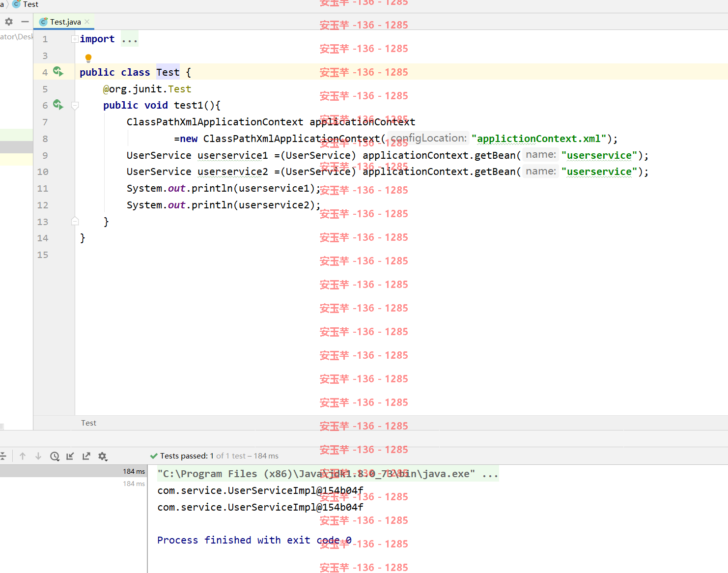Click first UserServiceImpl@154b04f output line
The width and height of the screenshot is (728, 573).
(260, 490)
